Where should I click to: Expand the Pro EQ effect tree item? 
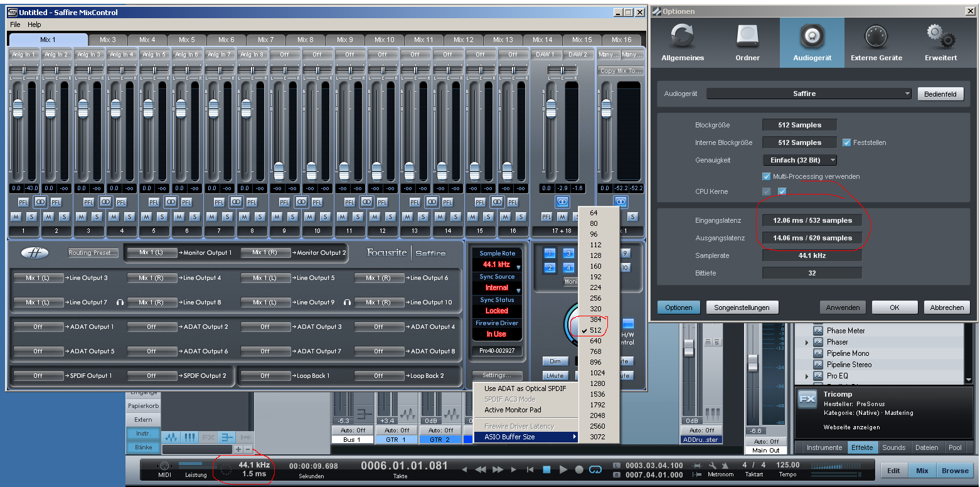(x=807, y=377)
